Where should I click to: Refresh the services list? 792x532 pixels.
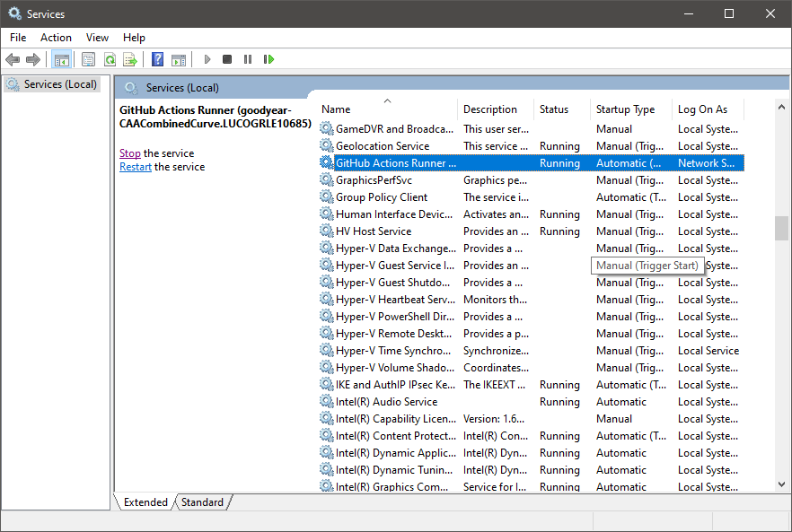110,59
